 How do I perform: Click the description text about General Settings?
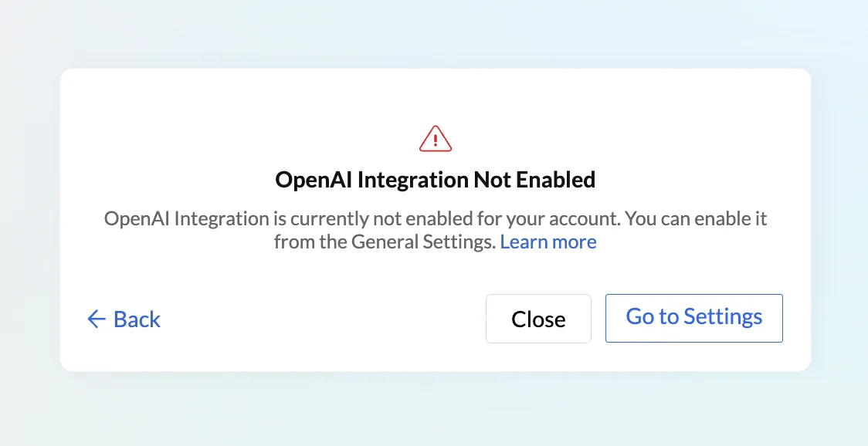pyautogui.click(x=435, y=230)
